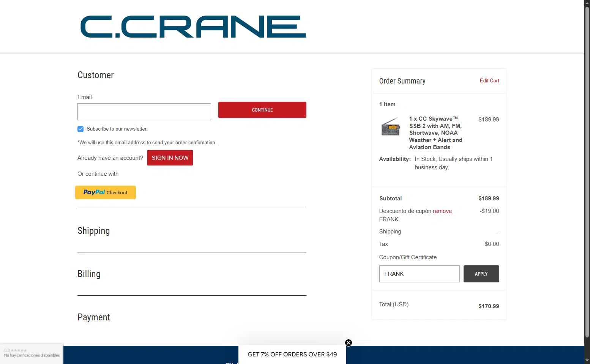
Task: Click the Order Summary heading
Action: pos(402,81)
